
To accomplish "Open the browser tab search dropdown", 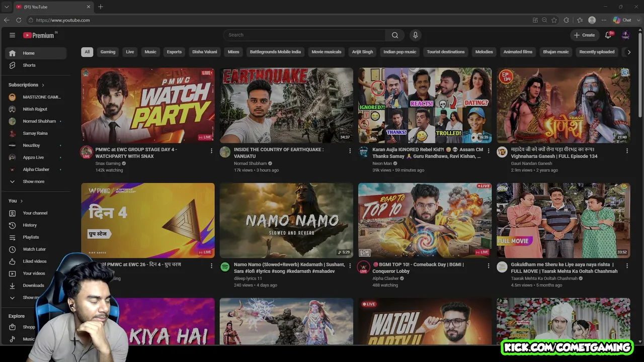I will (7, 7).
